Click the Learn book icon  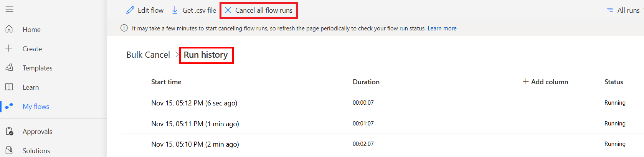pos(9,87)
